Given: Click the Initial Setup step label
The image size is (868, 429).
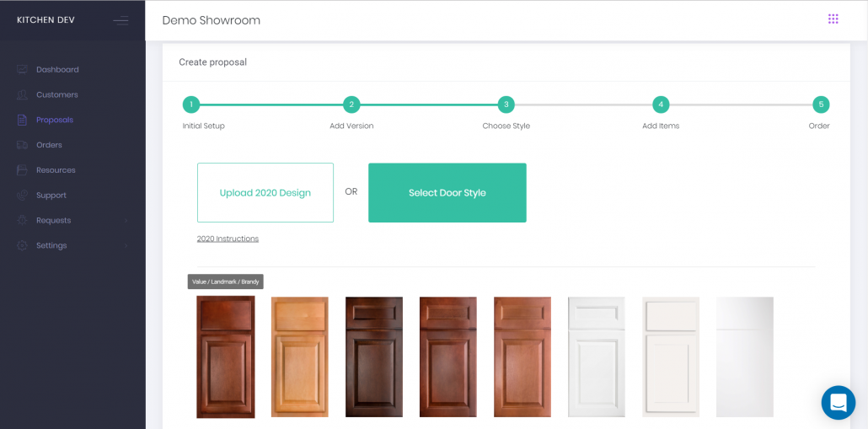Looking at the screenshot, I should [x=204, y=126].
